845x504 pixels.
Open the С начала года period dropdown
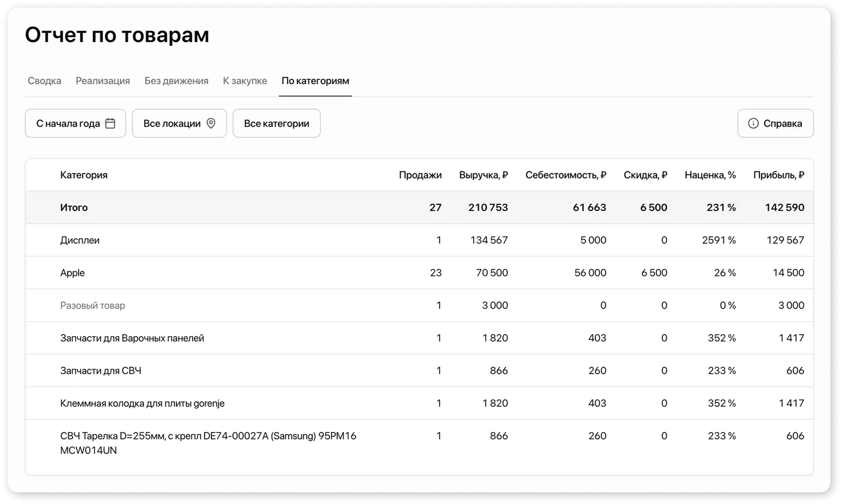coord(75,124)
